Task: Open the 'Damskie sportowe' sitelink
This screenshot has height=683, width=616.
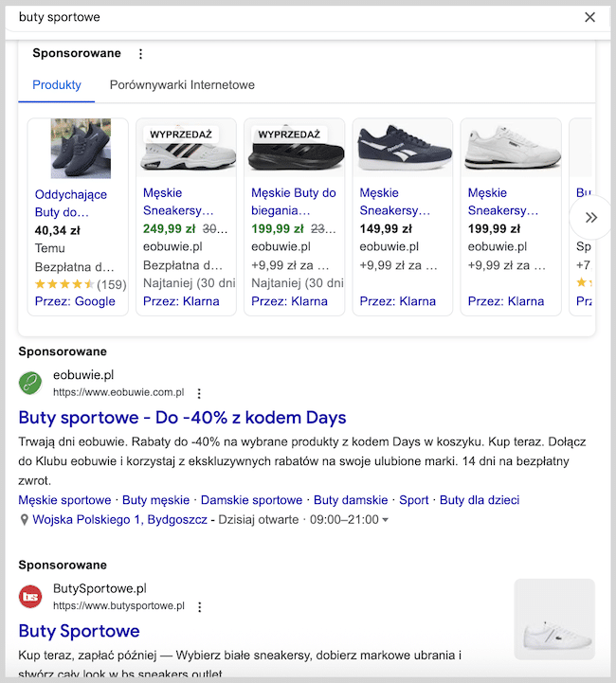Action: (251, 500)
